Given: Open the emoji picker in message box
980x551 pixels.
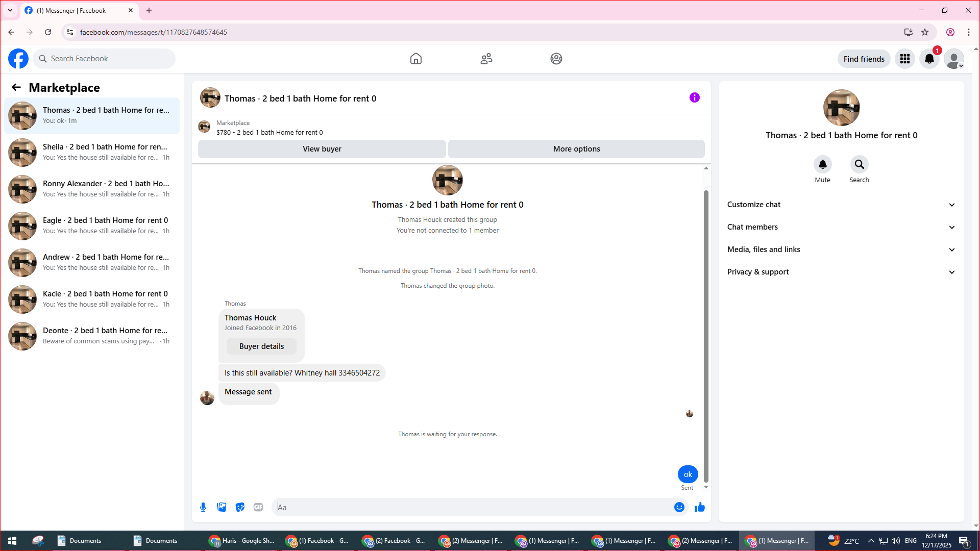Looking at the screenshot, I should click(x=679, y=507).
